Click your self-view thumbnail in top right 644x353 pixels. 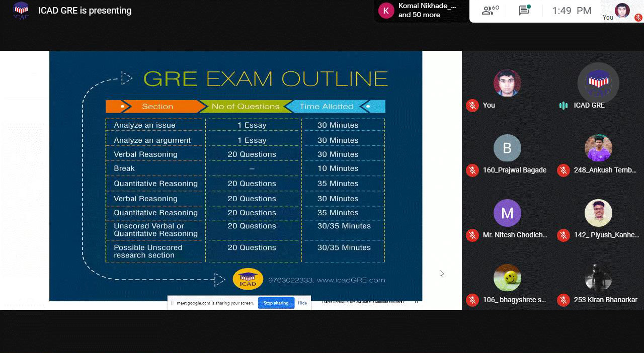(x=622, y=11)
